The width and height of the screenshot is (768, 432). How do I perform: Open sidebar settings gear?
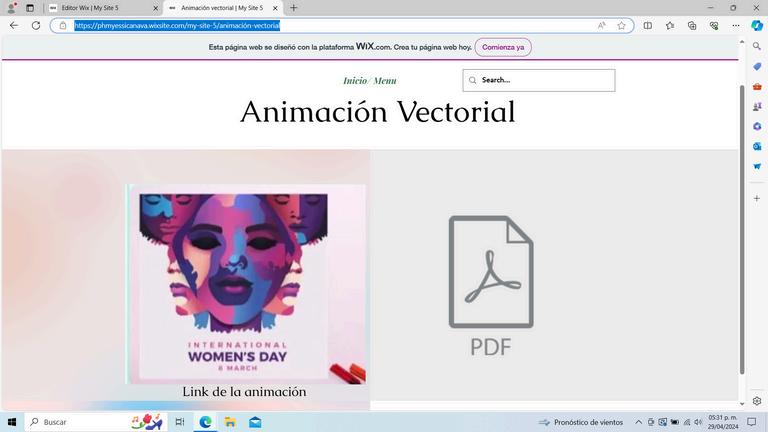757,401
